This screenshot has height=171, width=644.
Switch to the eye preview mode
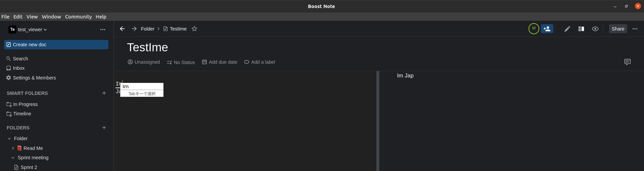pos(595,29)
